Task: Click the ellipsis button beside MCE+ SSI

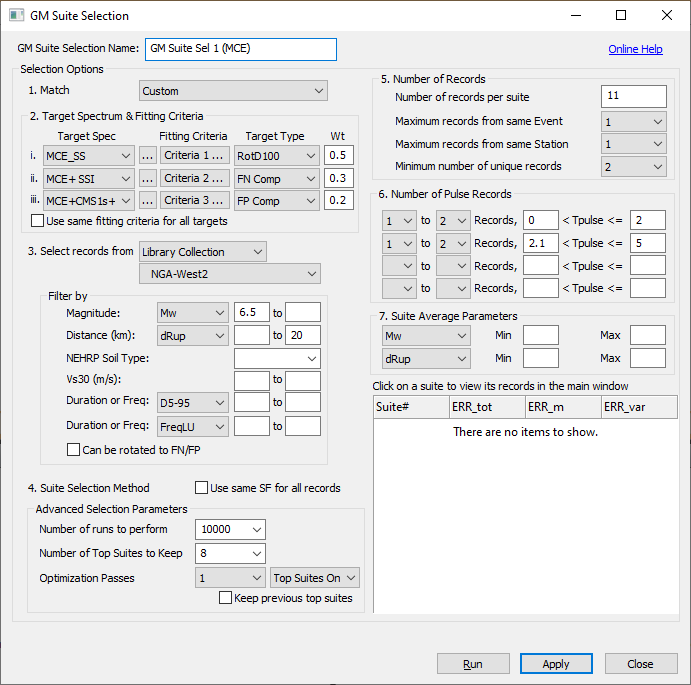Action: [148, 179]
